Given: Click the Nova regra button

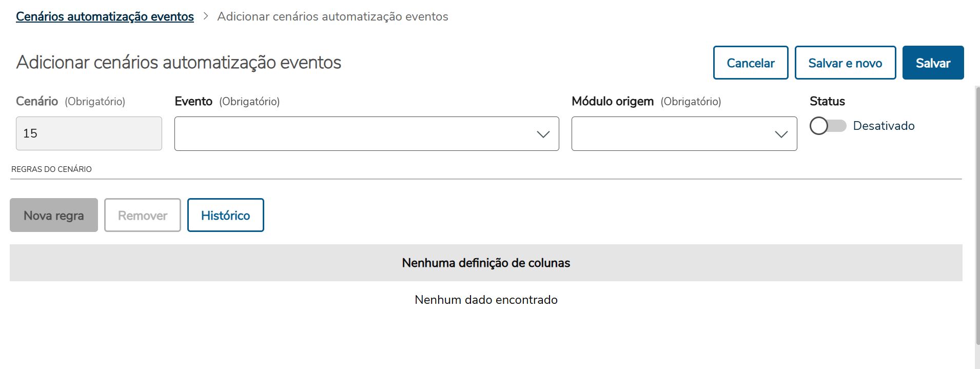Looking at the screenshot, I should 54,215.
